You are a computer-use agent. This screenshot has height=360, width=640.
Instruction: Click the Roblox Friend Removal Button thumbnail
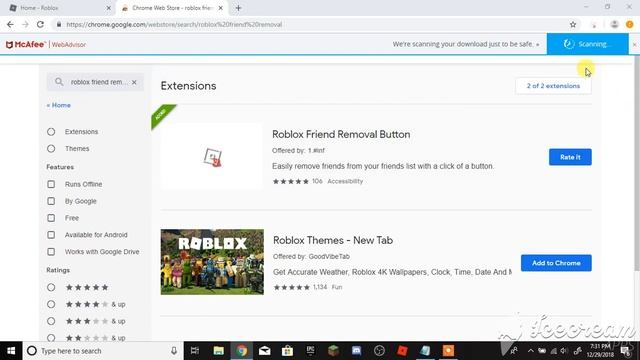point(212,157)
